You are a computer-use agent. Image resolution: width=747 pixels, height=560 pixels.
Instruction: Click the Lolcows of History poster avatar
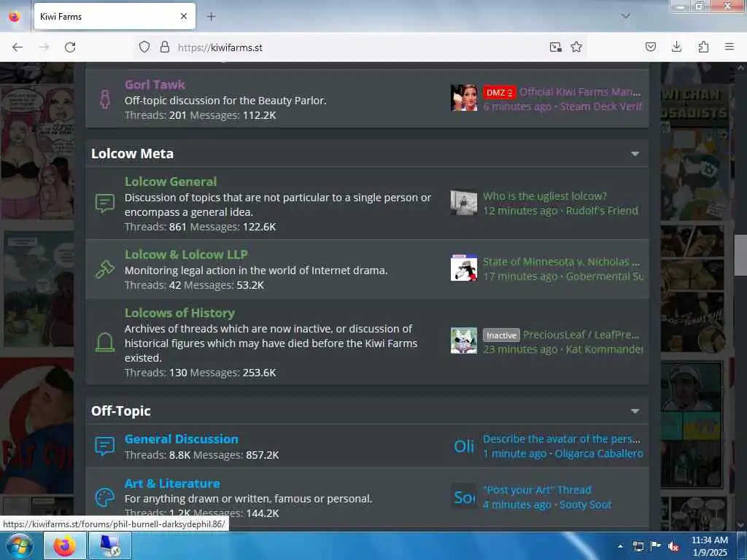click(464, 341)
